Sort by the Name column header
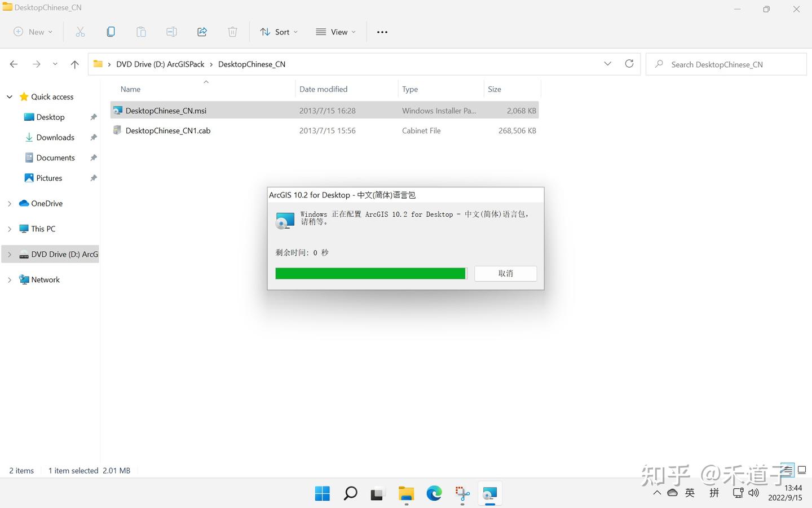Screen dimensions: 812x508 coord(130,89)
